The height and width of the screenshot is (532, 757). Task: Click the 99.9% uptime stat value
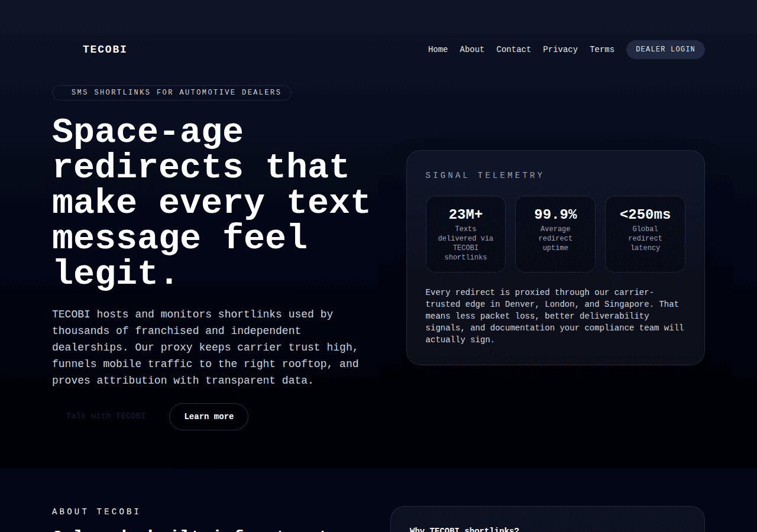[555, 215]
